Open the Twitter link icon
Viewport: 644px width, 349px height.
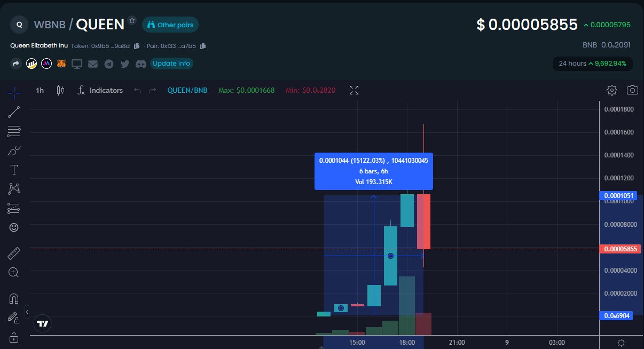coord(125,64)
